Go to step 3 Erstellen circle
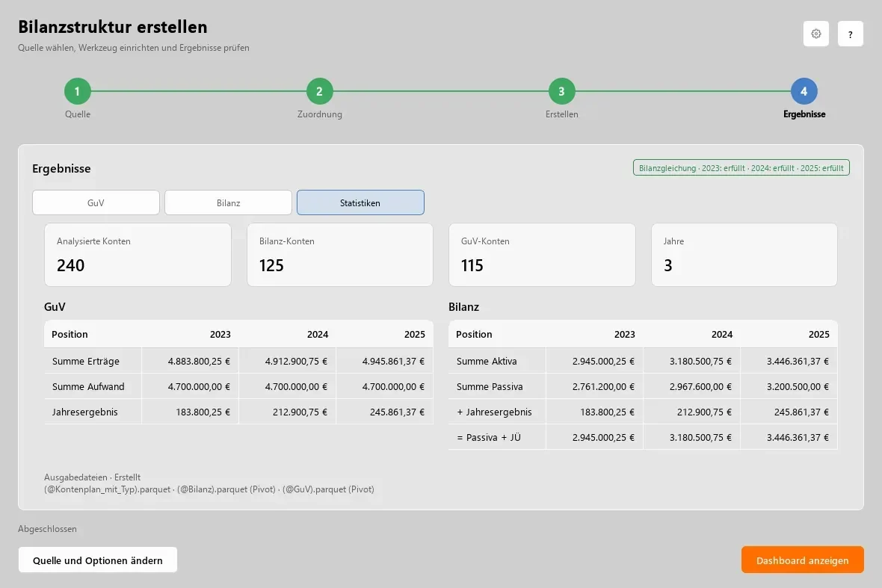882x588 pixels. (x=561, y=91)
